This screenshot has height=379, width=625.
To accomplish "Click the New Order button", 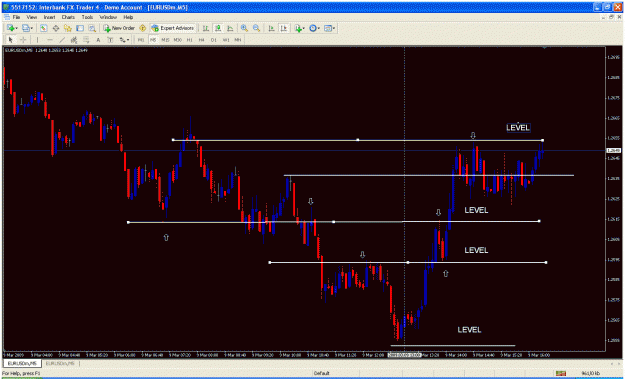I will coord(119,28).
